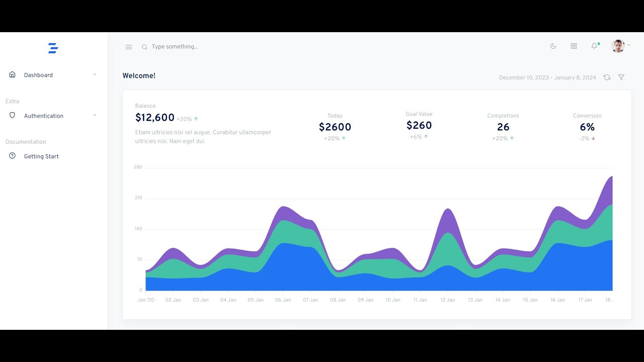The width and height of the screenshot is (644, 362).
Task: Click the green up arrow beside Balance +20%
Action: pyautogui.click(x=196, y=119)
